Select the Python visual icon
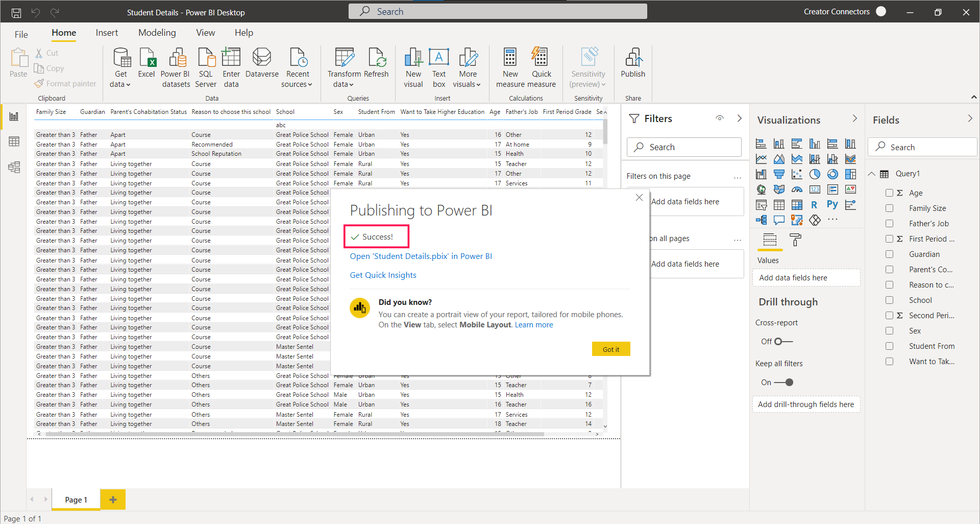The image size is (980, 524). pyautogui.click(x=832, y=205)
